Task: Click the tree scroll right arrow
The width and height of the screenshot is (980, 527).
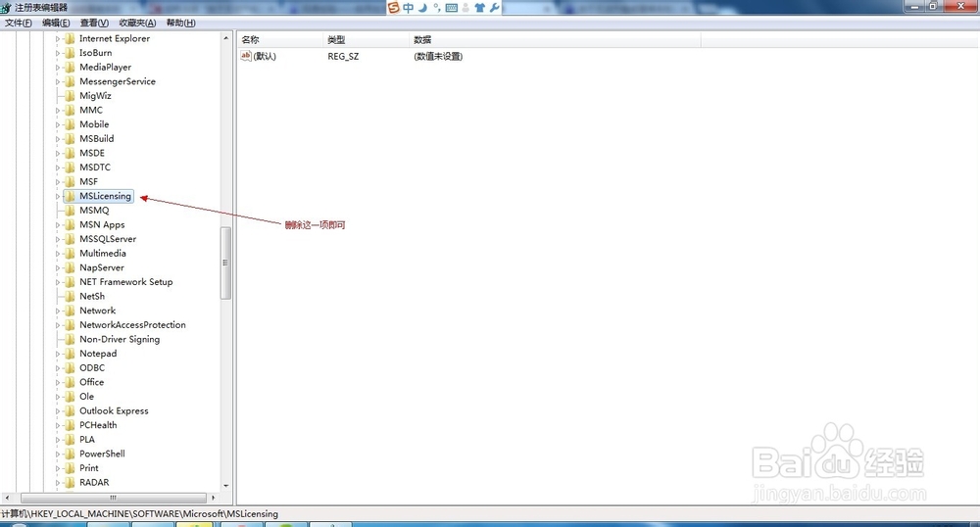Action: [x=213, y=498]
